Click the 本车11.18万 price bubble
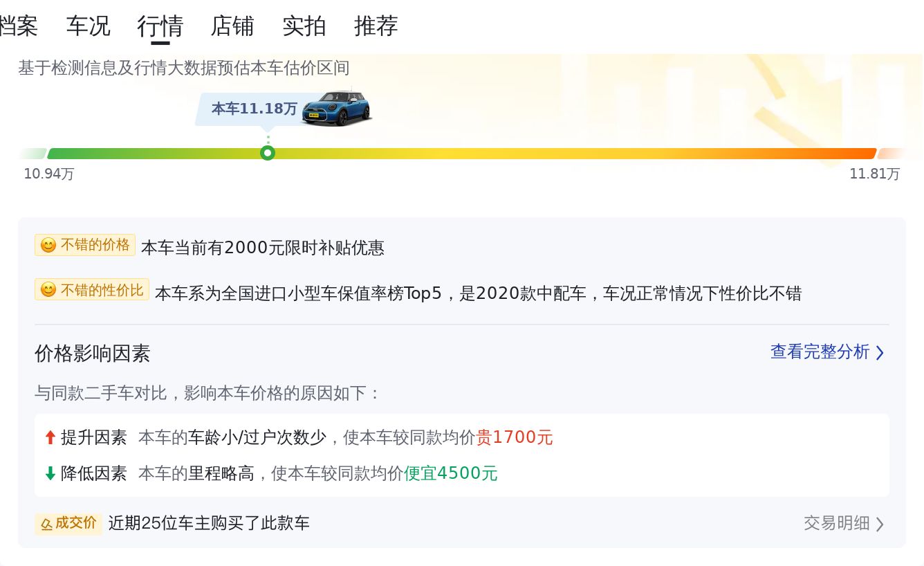 (x=254, y=109)
